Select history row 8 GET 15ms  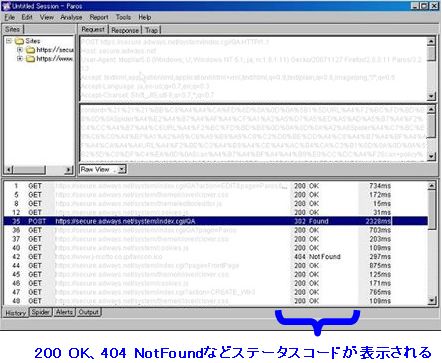(215, 204)
